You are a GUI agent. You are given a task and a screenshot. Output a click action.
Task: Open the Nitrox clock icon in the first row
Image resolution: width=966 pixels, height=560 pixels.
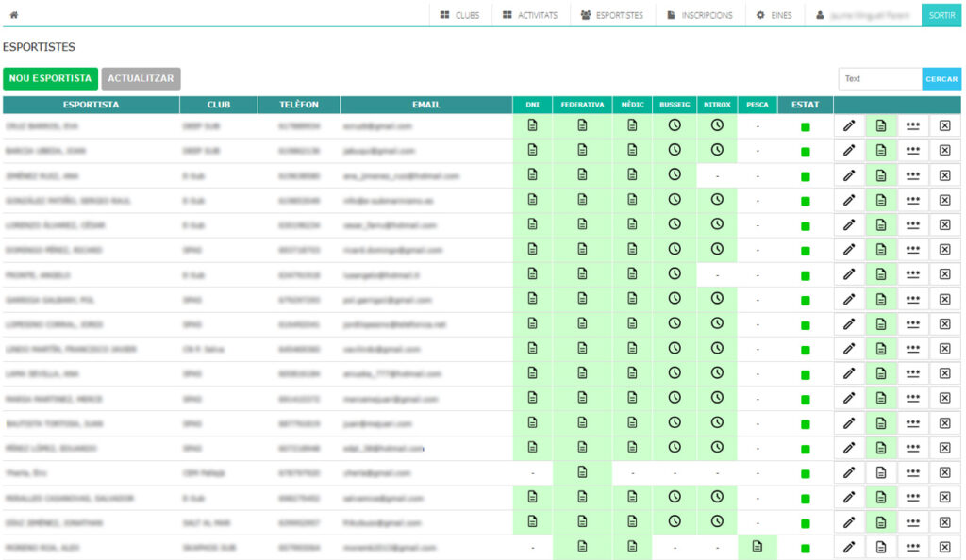click(x=717, y=124)
